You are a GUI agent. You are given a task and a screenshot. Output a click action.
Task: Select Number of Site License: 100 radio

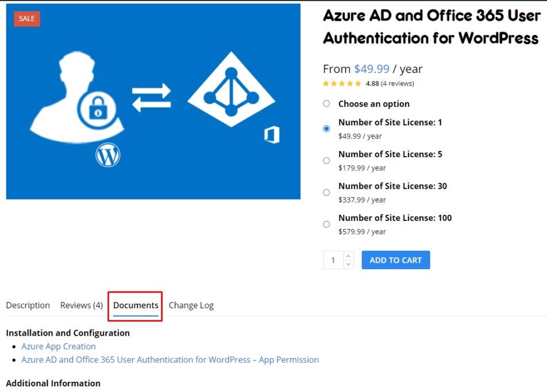point(326,224)
